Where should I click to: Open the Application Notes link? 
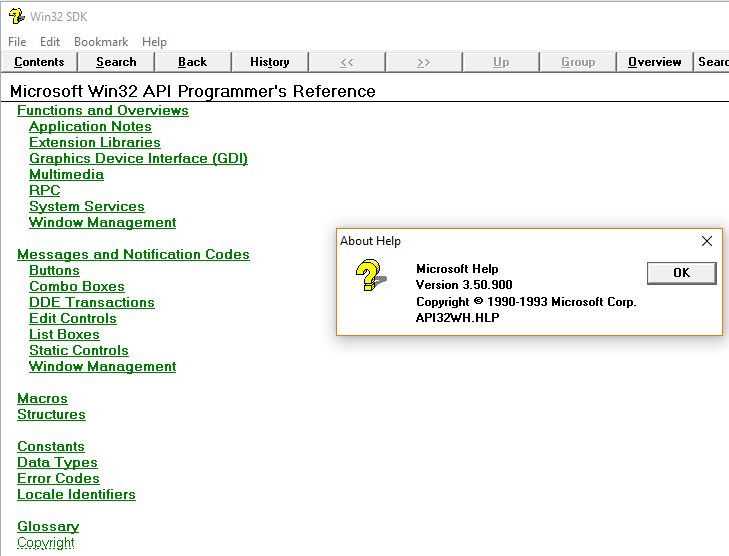[90, 126]
